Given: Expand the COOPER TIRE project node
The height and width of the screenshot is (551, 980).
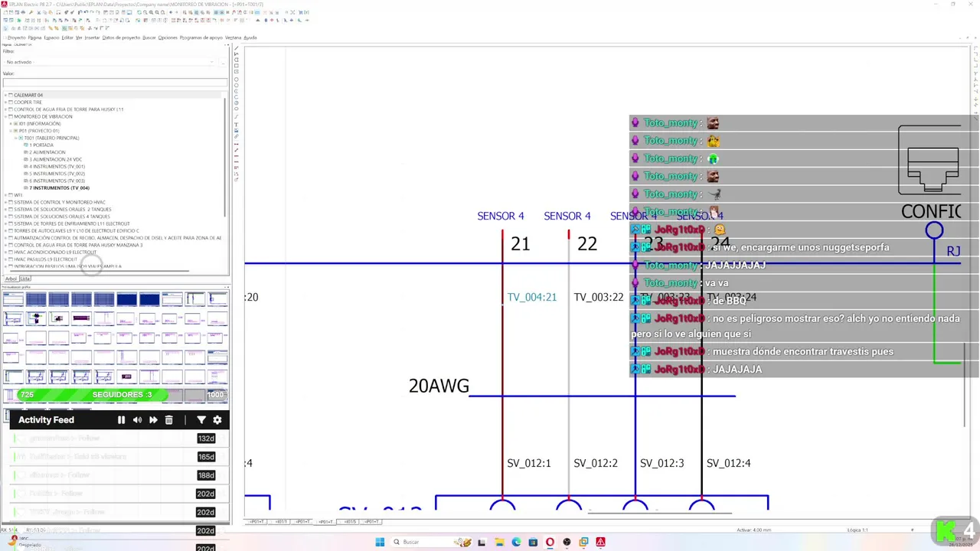Looking at the screenshot, I should coord(5,102).
